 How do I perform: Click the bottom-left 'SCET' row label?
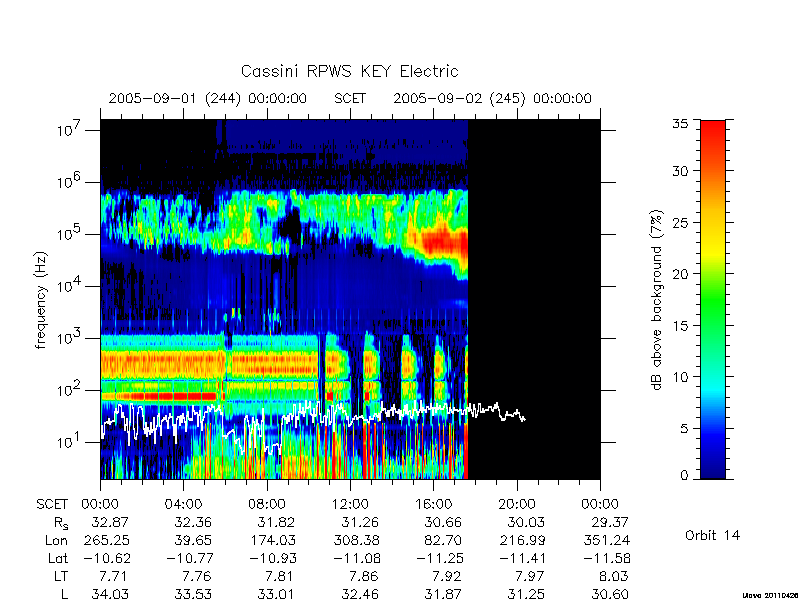[52, 504]
